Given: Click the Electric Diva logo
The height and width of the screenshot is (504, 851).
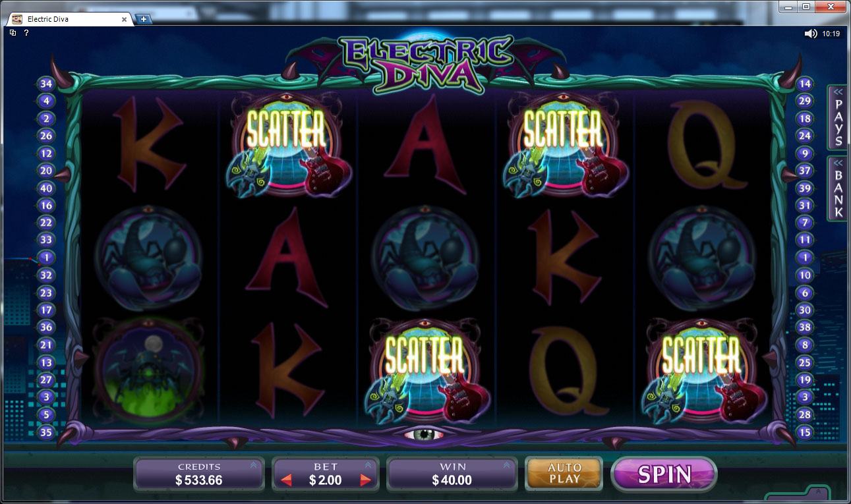Looking at the screenshot, I should click(426, 63).
